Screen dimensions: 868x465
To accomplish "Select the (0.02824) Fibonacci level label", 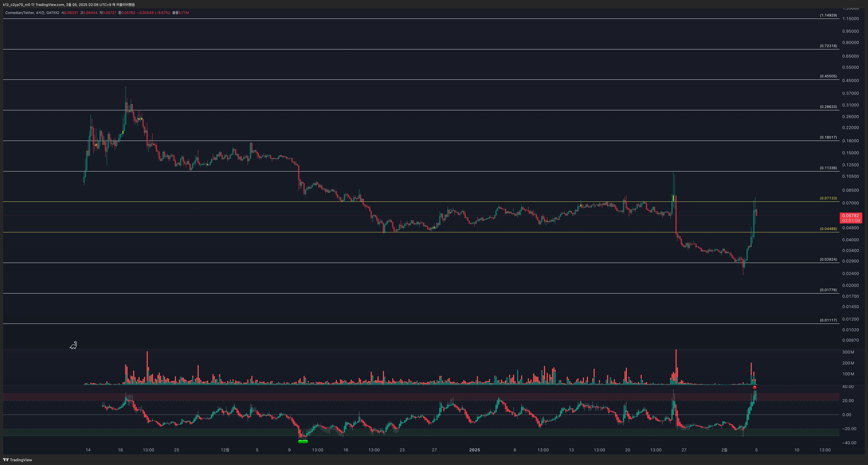I will 828,260.
